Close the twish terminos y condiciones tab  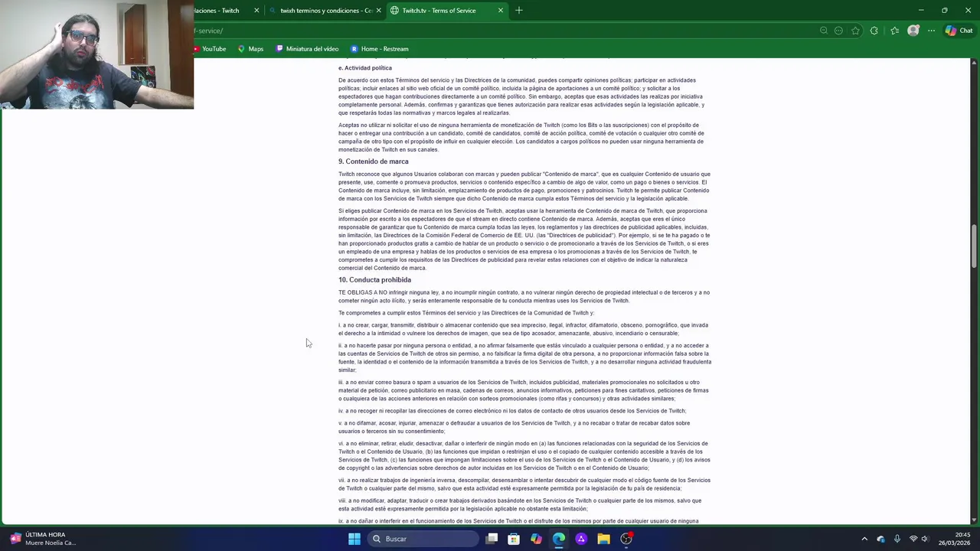click(378, 10)
